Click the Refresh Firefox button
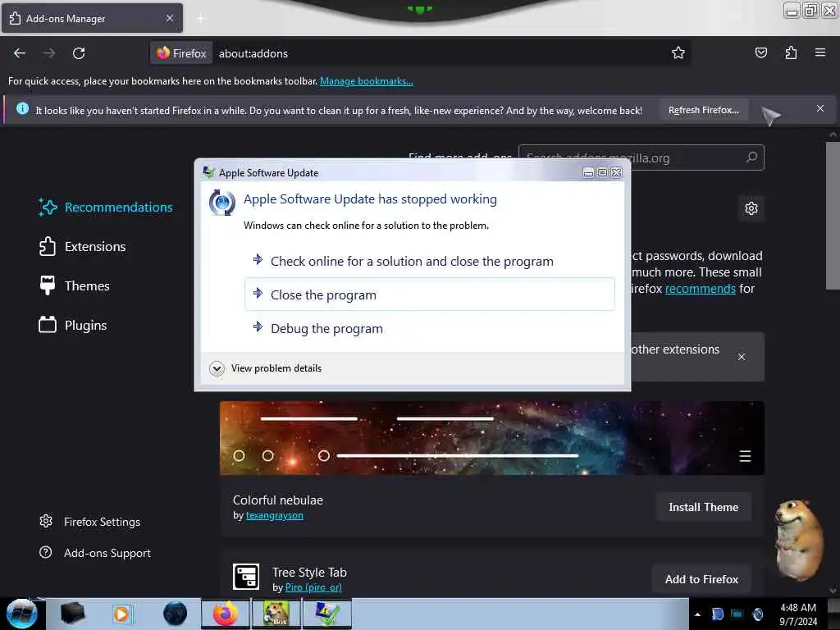Screen dimensions: 840x630 [x=703, y=110]
